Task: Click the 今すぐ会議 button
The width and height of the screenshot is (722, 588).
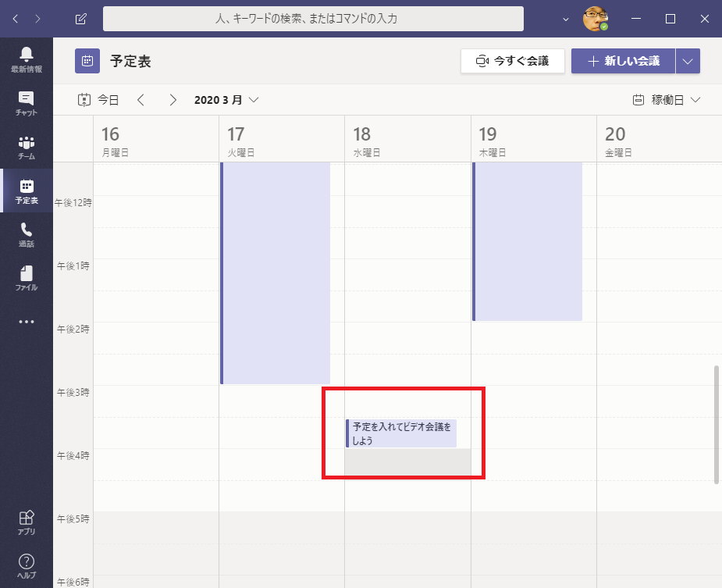Action: pos(512,61)
